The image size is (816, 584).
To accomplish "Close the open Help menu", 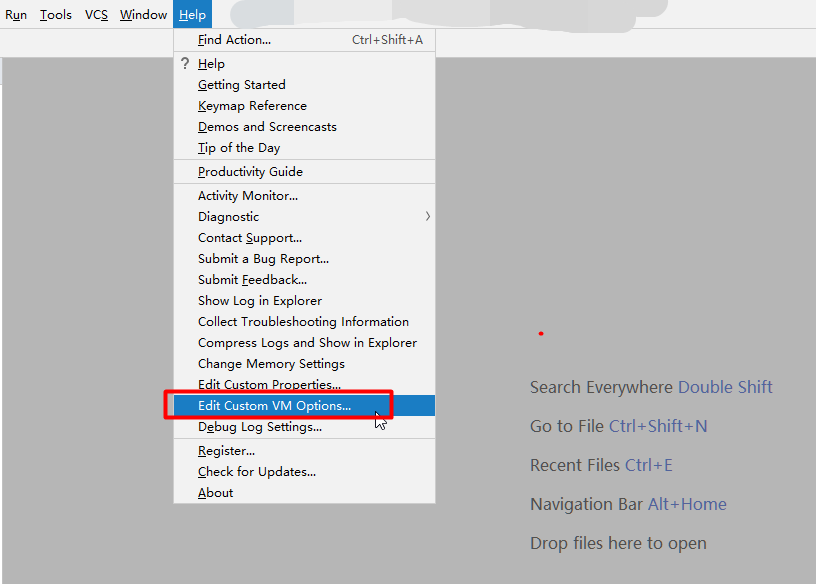I will coord(193,15).
